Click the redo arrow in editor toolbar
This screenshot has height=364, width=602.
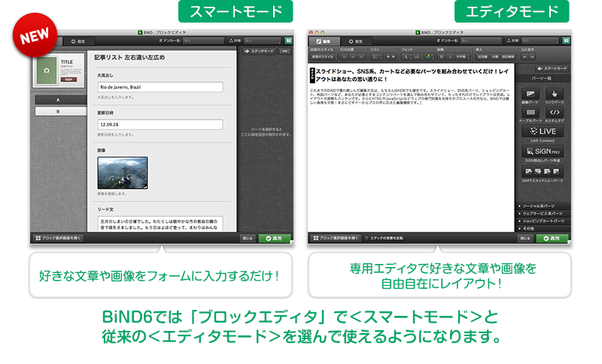click(x=532, y=56)
